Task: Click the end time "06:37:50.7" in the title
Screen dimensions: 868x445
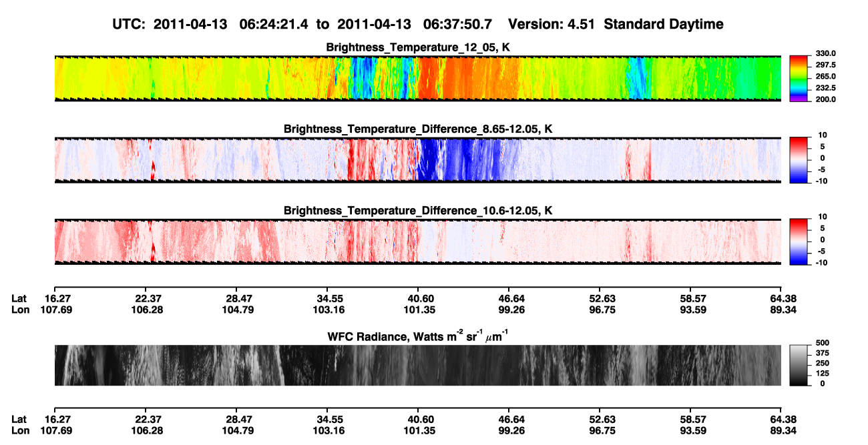Action: (x=458, y=24)
